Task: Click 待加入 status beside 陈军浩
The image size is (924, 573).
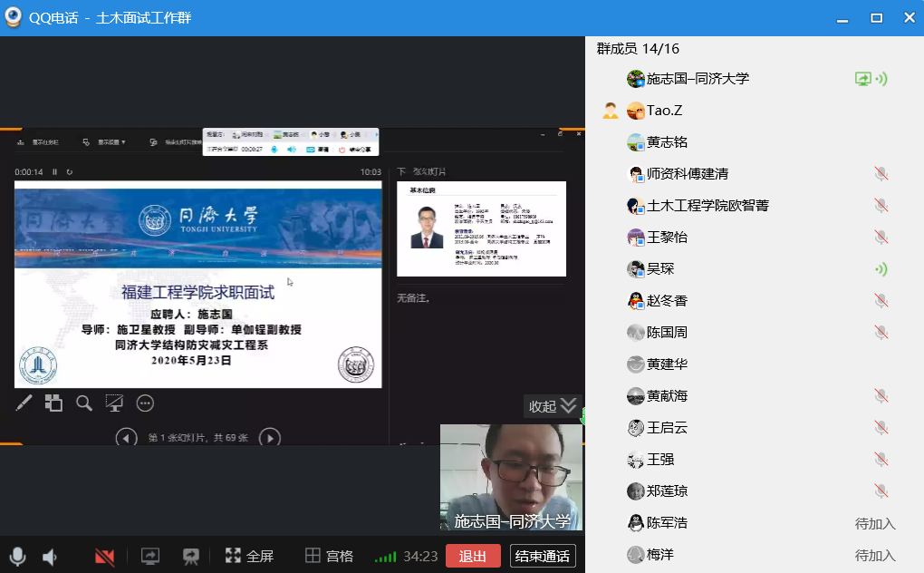Action: pyautogui.click(x=875, y=523)
